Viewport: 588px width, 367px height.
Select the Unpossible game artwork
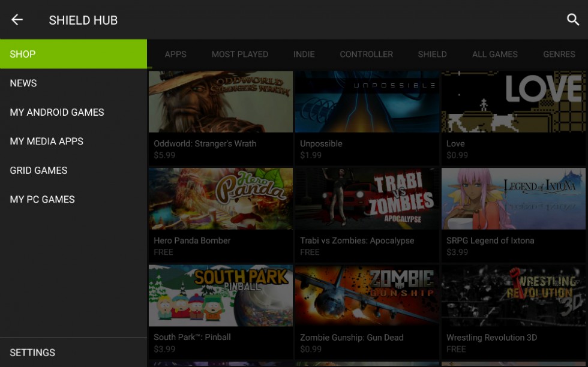coord(367,102)
